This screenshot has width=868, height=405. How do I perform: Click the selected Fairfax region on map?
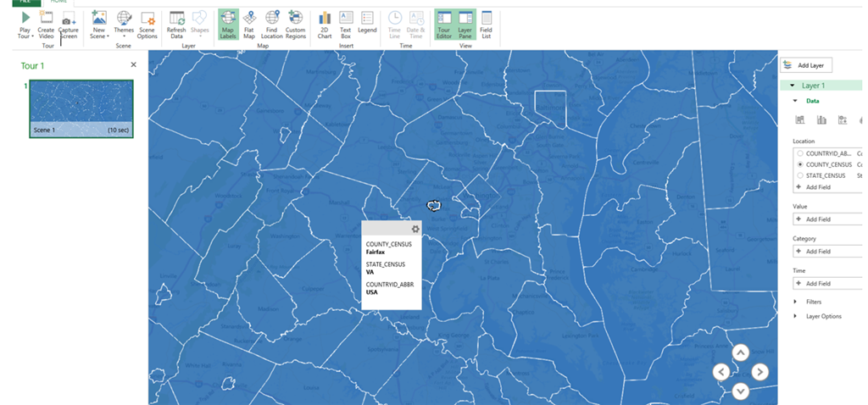pos(433,206)
